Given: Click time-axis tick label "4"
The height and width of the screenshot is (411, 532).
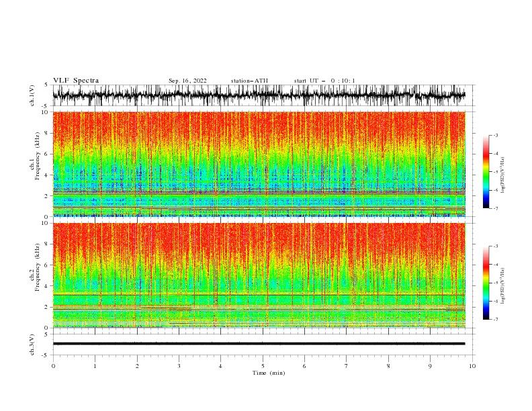Looking at the screenshot, I should (x=221, y=366).
